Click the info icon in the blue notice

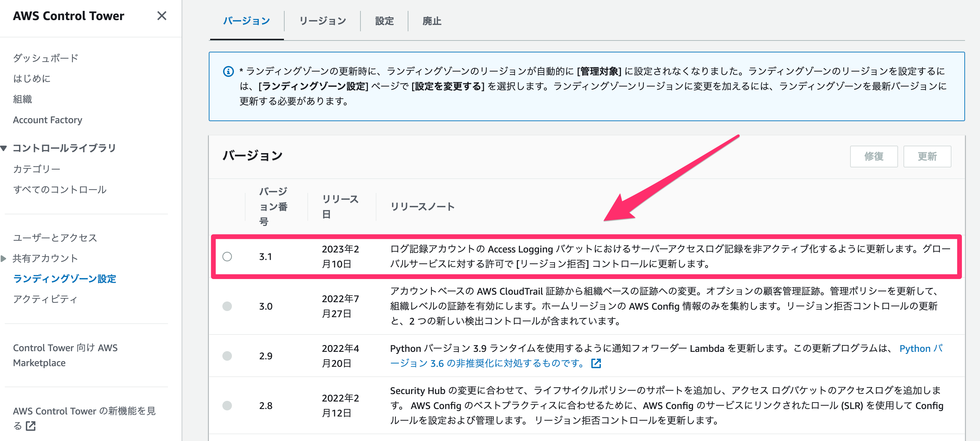pos(228,71)
